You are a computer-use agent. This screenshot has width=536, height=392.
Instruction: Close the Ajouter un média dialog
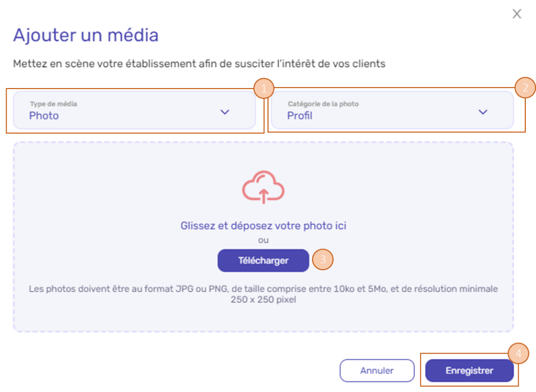tap(517, 14)
